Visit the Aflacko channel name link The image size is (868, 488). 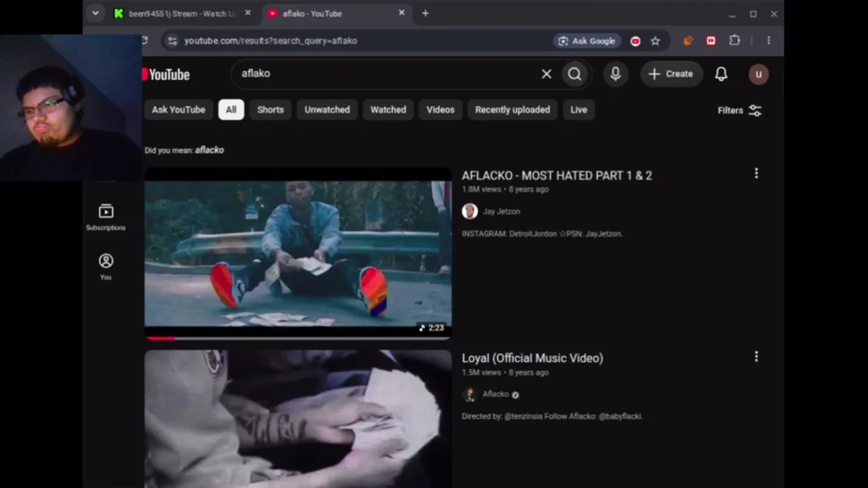pos(496,394)
